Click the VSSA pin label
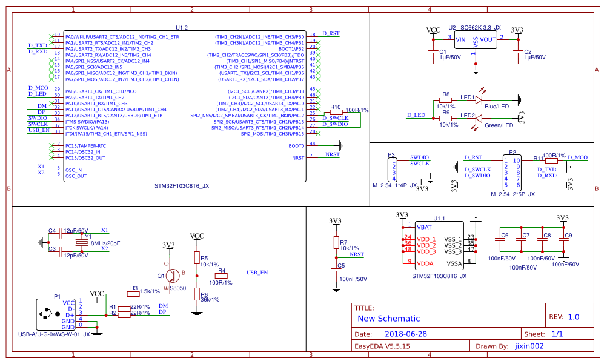The width and height of the screenshot is (607, 364). 454,263
